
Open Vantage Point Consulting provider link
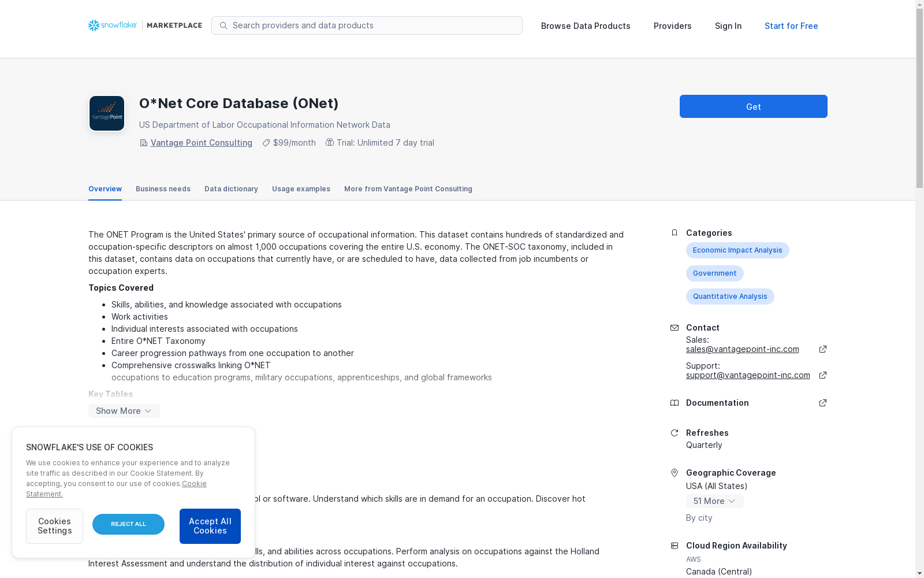(x=202, y=143)
